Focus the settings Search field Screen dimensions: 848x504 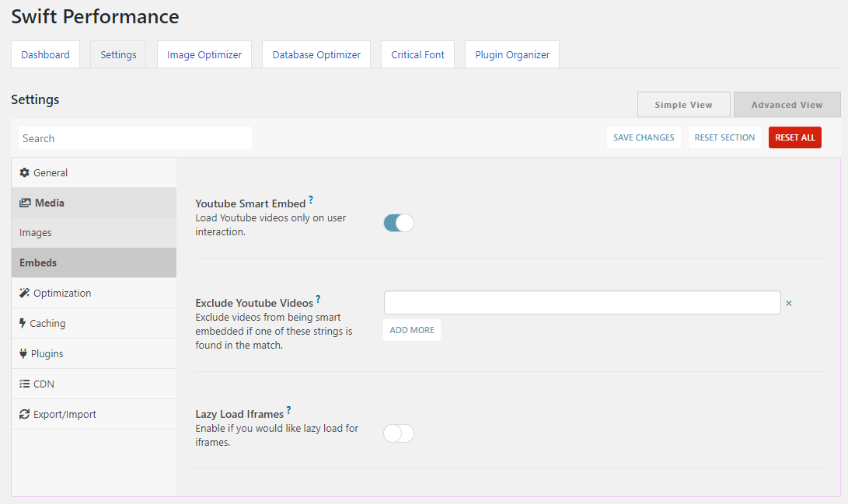[135, 138]
